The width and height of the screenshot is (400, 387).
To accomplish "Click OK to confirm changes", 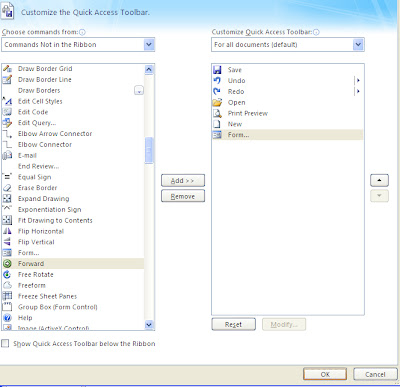I will [325, 374].
